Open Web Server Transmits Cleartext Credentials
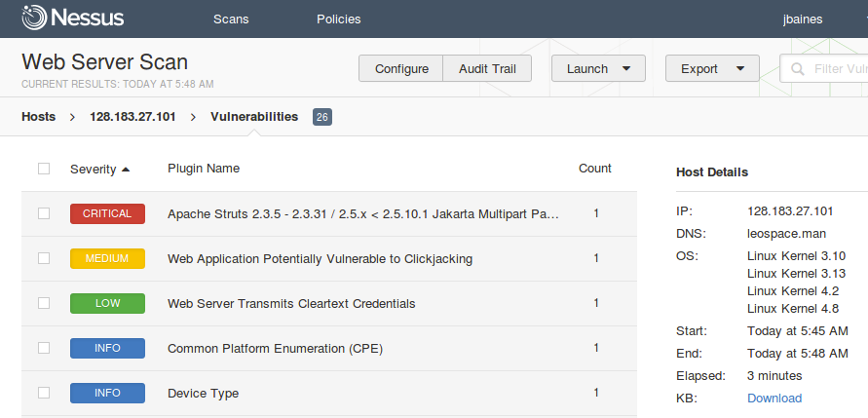 point(291,303)
